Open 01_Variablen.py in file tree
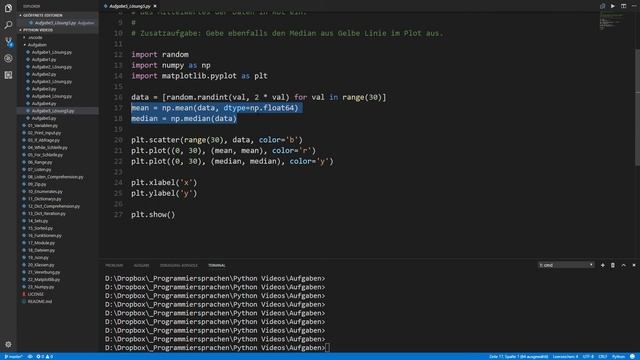640x360 pixels. [x=42, y=126]
